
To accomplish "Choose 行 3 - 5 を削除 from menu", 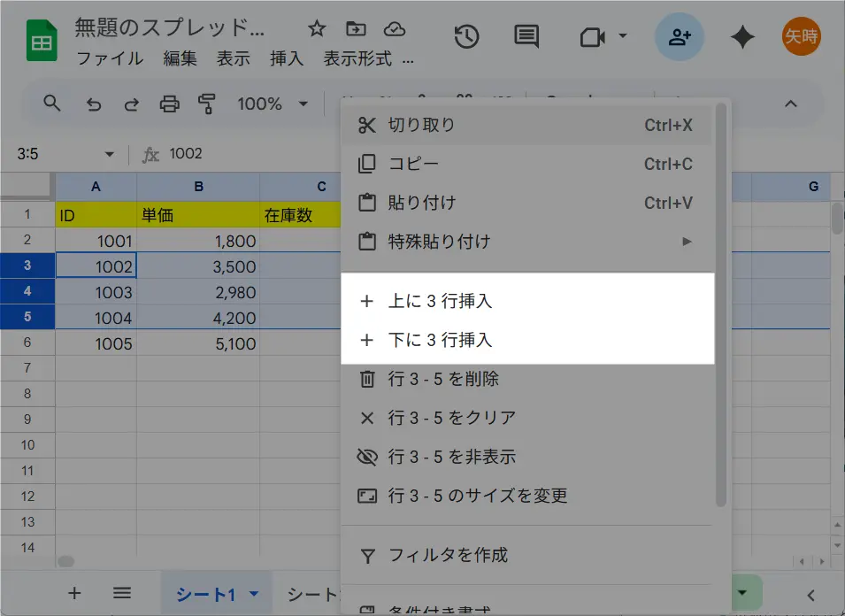I will [443, 379].
